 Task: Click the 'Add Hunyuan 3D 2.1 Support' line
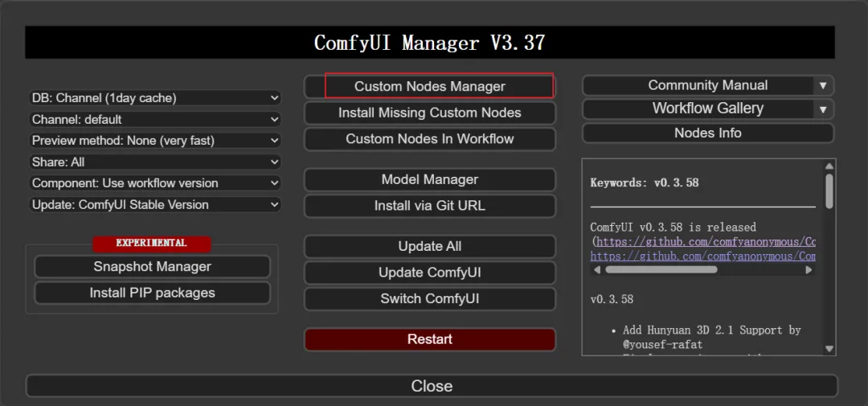point(711,330)
